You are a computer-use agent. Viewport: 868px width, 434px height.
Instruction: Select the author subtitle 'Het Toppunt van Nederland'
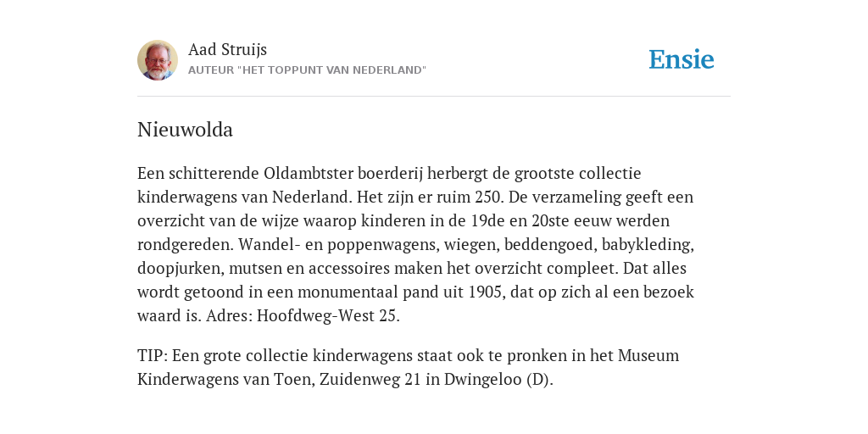tap(307, 70)
